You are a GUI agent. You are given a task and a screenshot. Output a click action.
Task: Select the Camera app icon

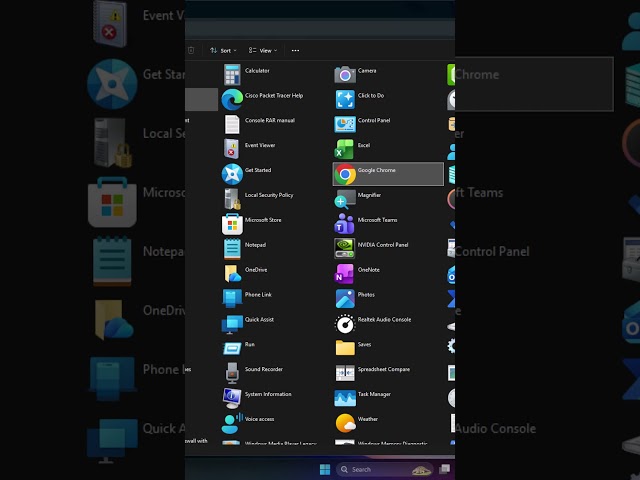[x=345, y=75]
